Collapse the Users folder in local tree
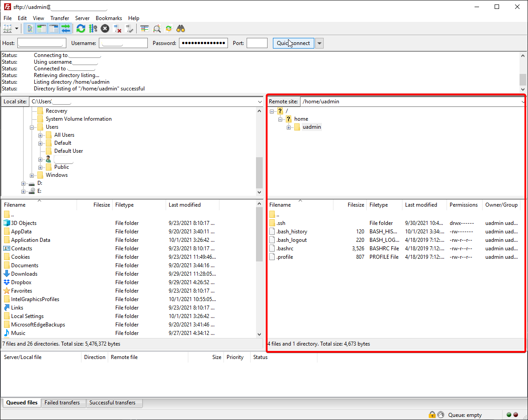Screen dimensions: 528x420 pos(32,127)
